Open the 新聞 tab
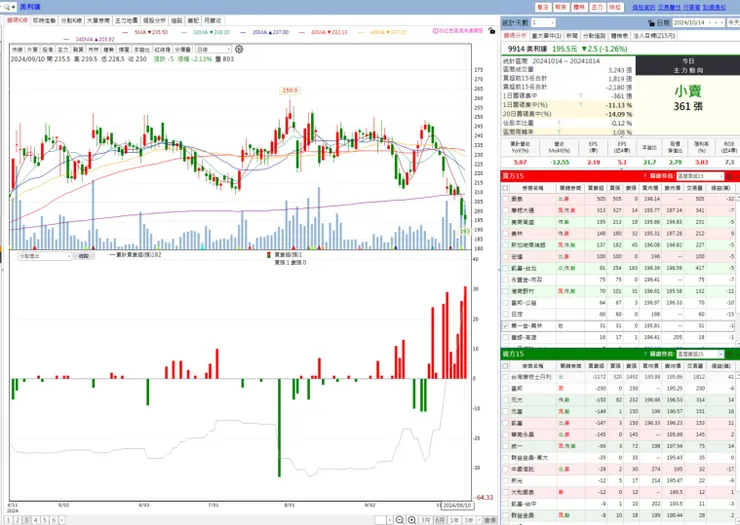The width and height of the screenshot is (740, 525). [572, 35]
